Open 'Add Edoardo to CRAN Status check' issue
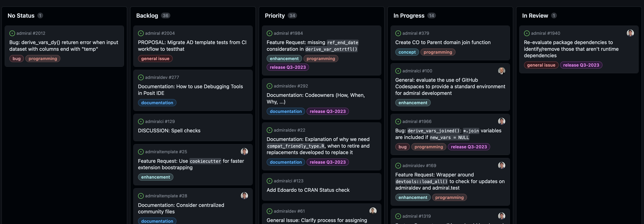644x224 pixels. click(x=308, y=190)
